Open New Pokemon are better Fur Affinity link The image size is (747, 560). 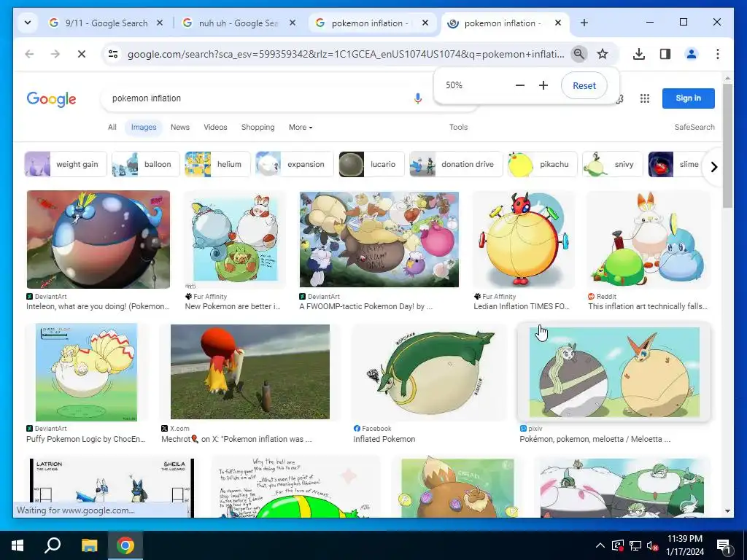[233, 306]
